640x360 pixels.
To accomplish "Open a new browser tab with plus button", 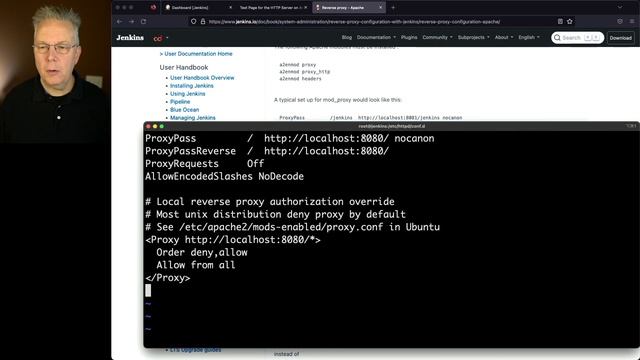I will pos(393,7).
